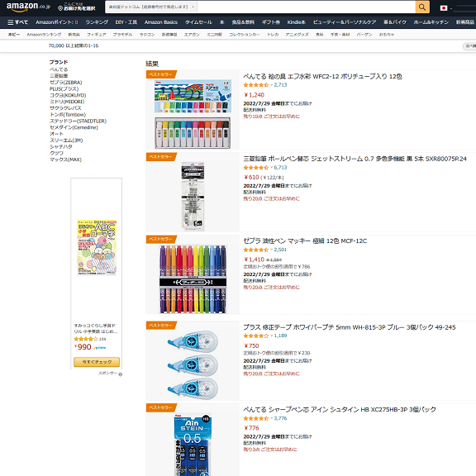
Task: Open sponsor info icon below the ad
Action: click(120, 374)
